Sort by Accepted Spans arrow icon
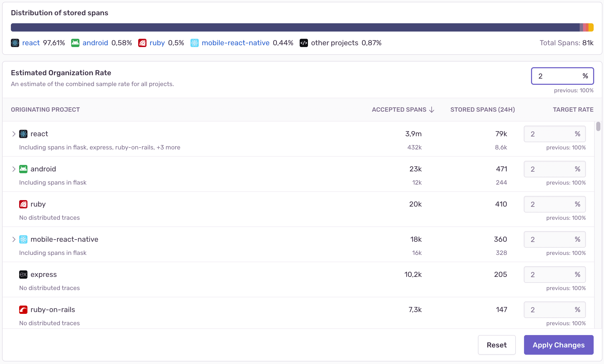The height and width of the screenshot is (364, 604). point(432,110)
